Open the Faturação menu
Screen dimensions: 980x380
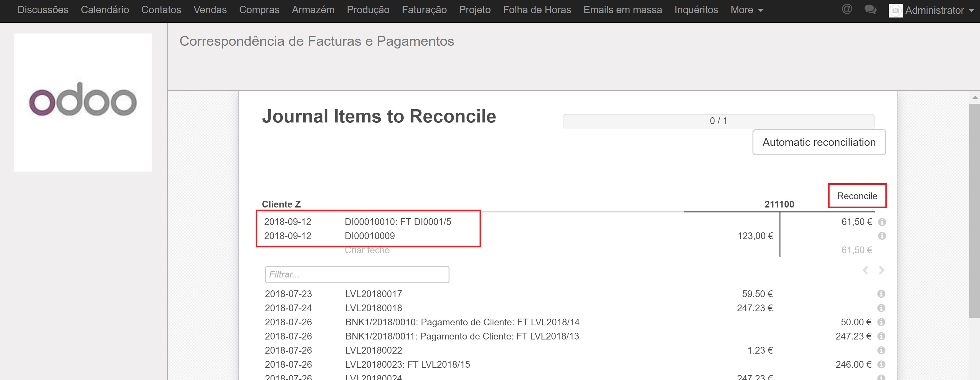[x=424, y=10]
